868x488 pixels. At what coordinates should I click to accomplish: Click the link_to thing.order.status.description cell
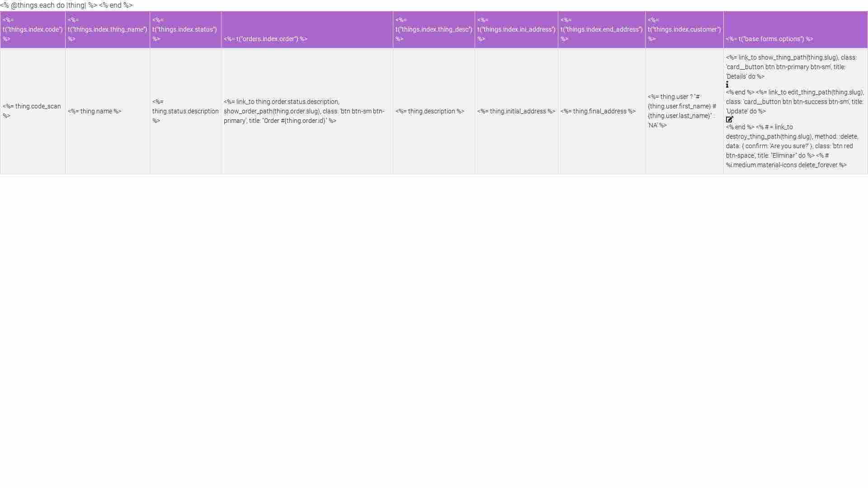(304, 112)
